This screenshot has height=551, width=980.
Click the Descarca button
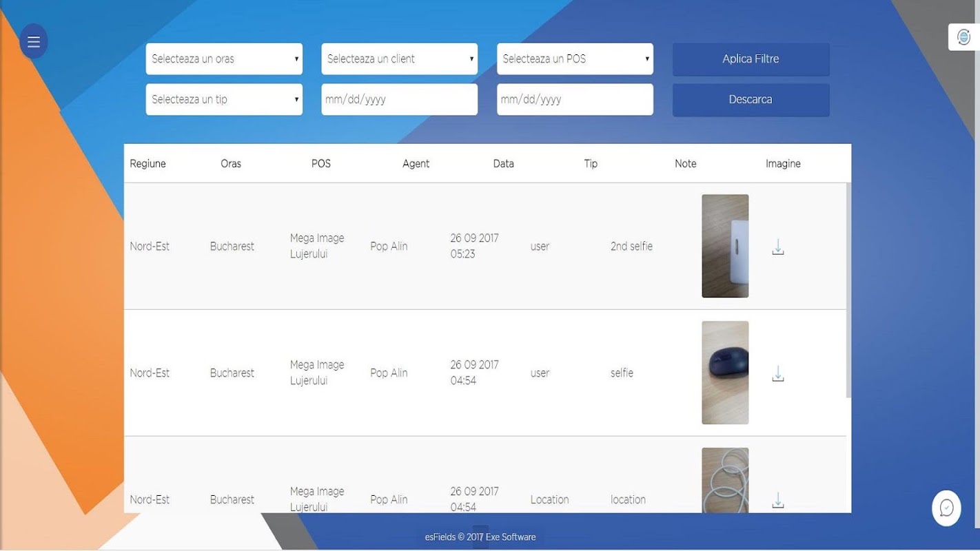(751, 100)
